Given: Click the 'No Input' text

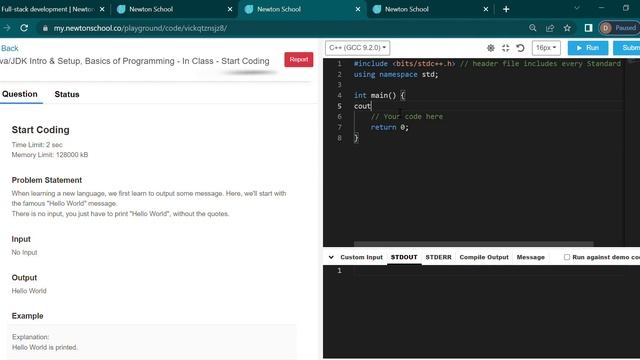Looking at the screenshot, I should pos(24,252).
